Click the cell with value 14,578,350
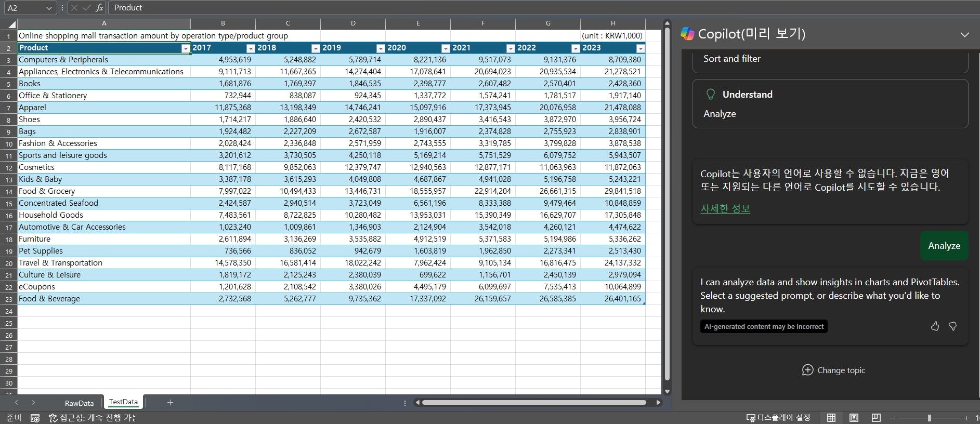The width and height of the screenshot is (980, 424). point(223,263)
